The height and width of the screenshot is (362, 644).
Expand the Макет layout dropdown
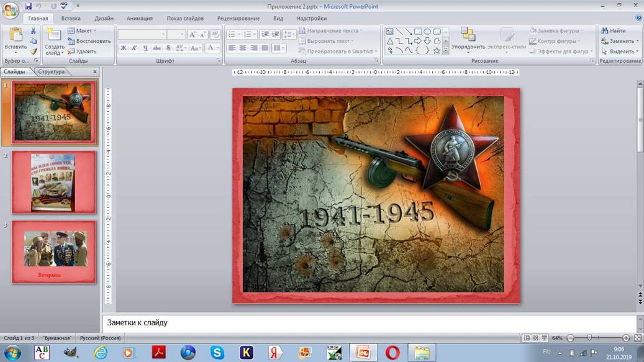point(82,31)
